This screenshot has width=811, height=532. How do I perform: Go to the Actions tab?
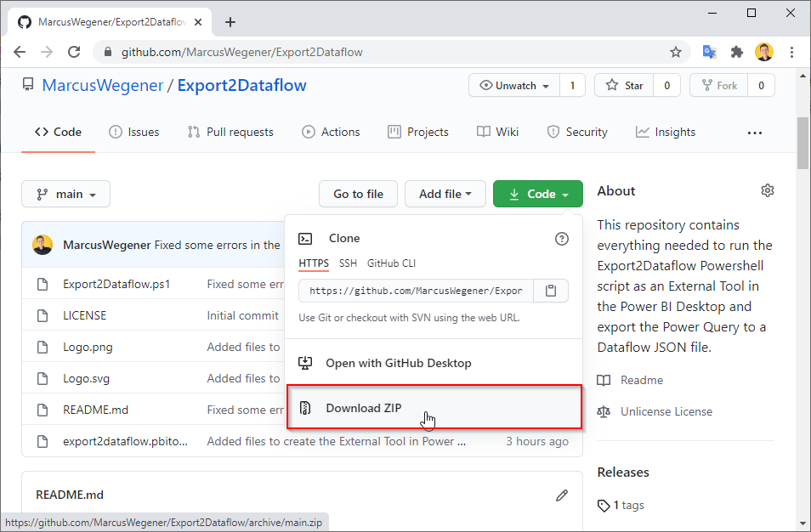point(331,133)
